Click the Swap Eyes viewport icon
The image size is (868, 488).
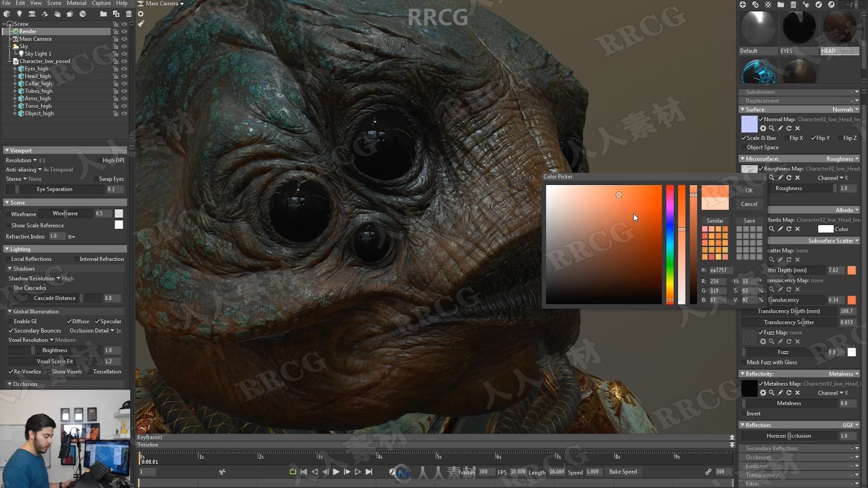pos(95,178)
